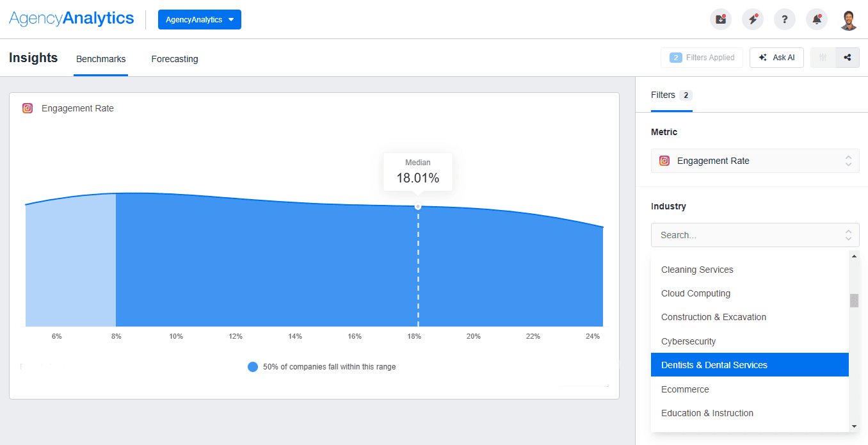The height and width of the screenshot is (445, 868).
Task: Open the AgencyAnalytics account dropdown
Action: pos(199,19)
